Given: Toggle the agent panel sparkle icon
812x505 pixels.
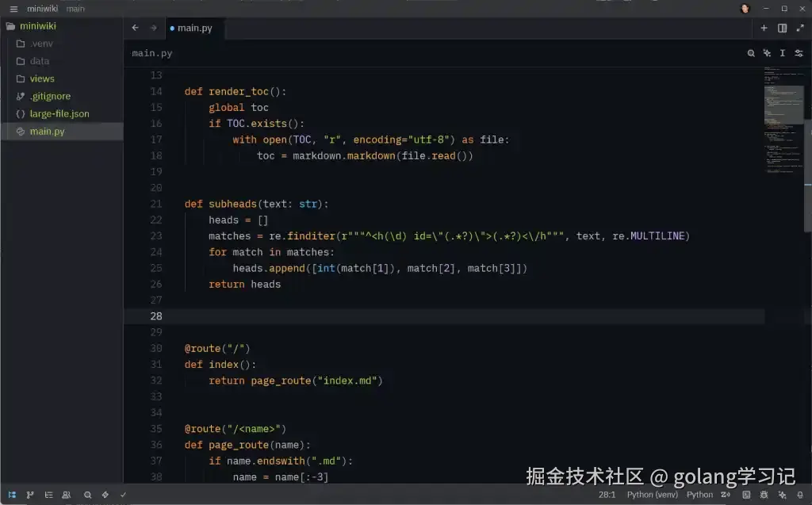Looking at the screenshot, I should (x=782, y=495).
